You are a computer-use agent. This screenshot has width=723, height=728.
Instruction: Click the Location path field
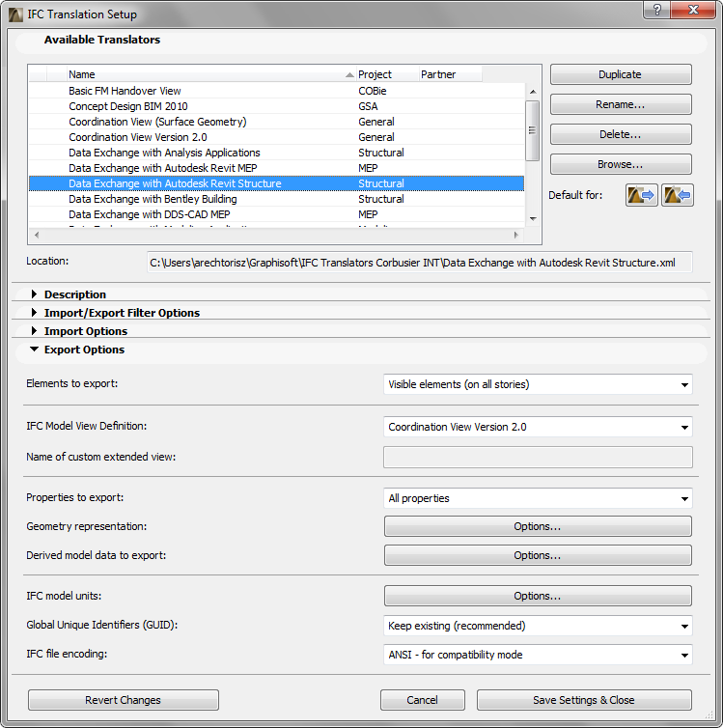click(420, 263)
